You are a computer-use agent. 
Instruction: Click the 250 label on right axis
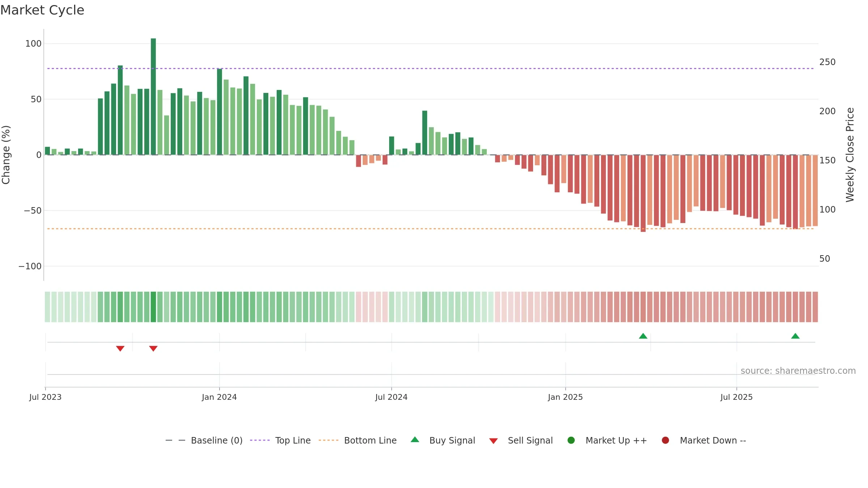pos(827,62)
